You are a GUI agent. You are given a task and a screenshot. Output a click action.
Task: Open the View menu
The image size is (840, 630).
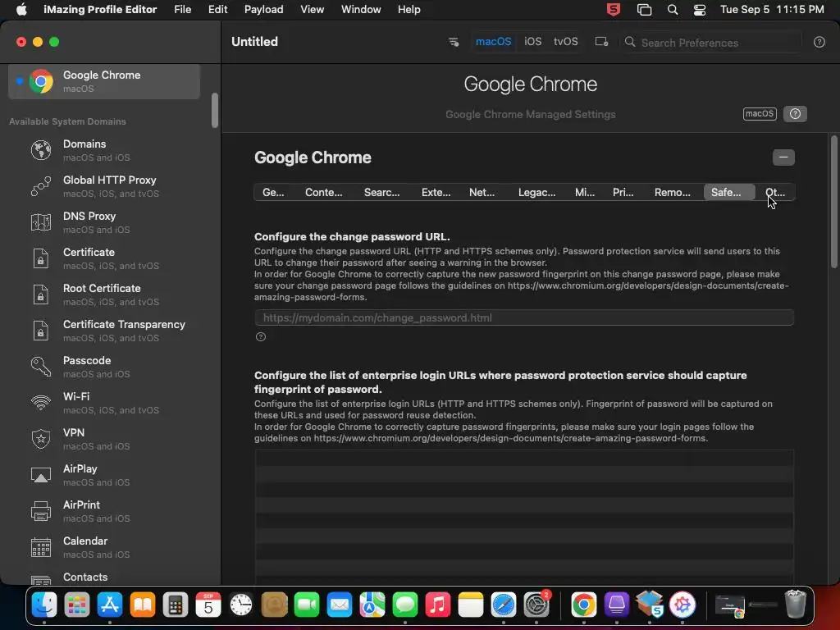click(x=312, y=10)
